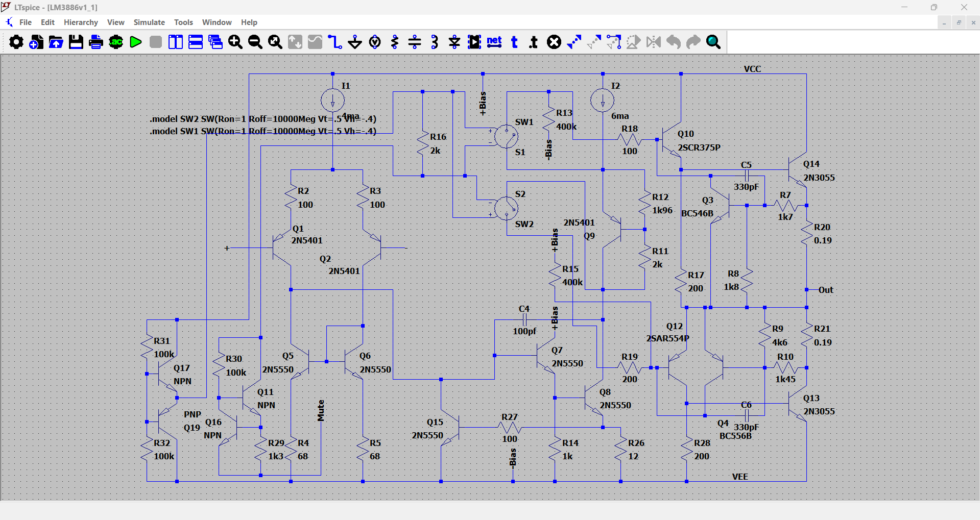Click the '1k45' value of R10
Screen dimensions: 980x520
[x=785, y=379]
